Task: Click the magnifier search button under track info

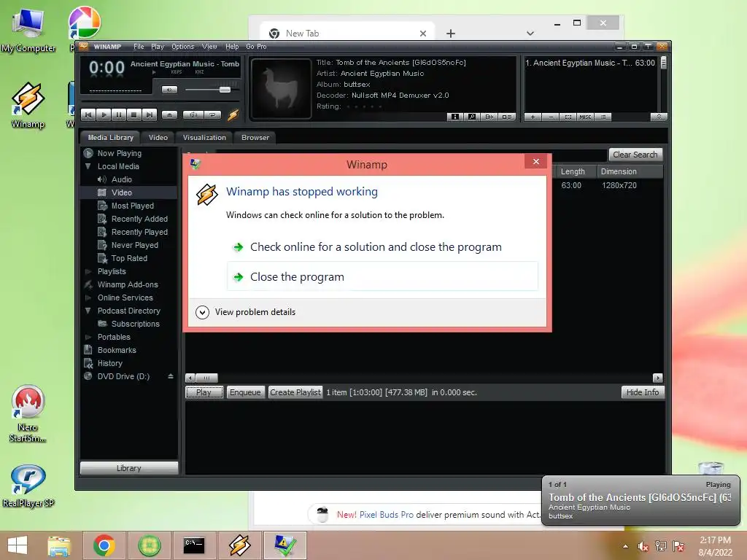Action: pos(472,117)
